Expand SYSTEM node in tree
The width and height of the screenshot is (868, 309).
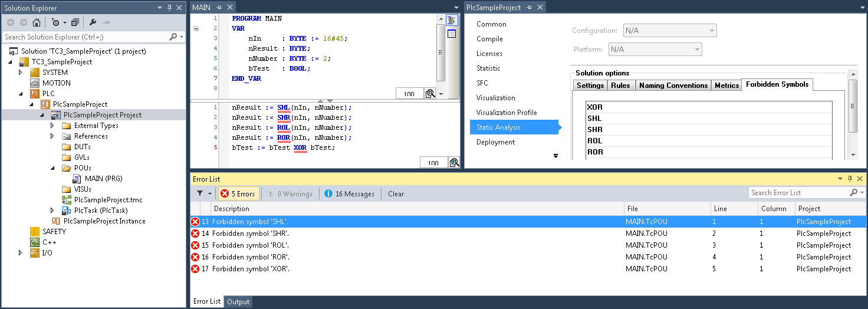[x=20, y=73]
